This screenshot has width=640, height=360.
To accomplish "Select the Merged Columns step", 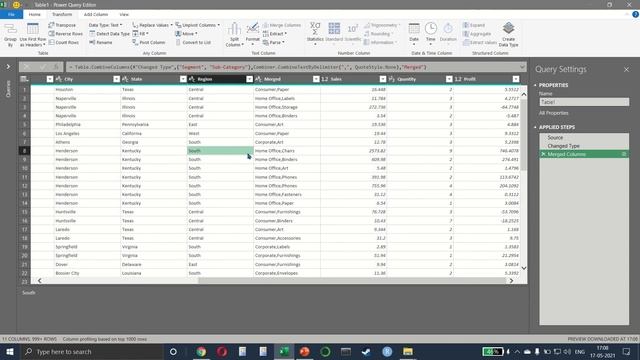I will click(x=584, y=154).
